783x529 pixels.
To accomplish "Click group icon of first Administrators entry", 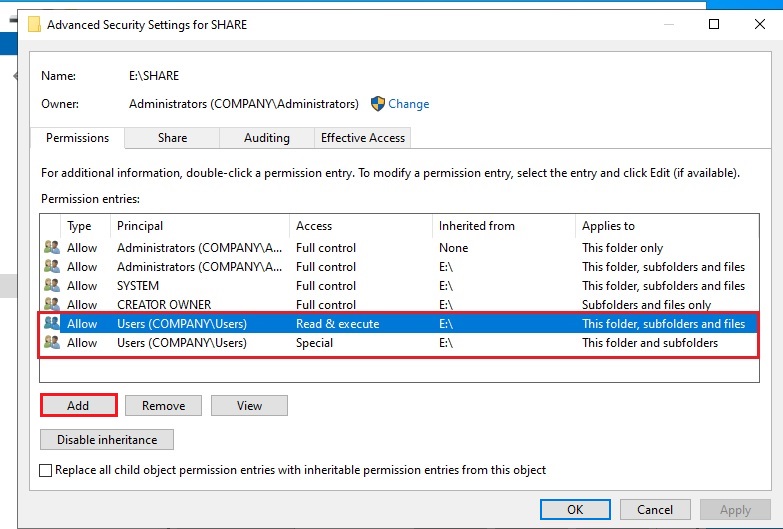I will 52,248.
